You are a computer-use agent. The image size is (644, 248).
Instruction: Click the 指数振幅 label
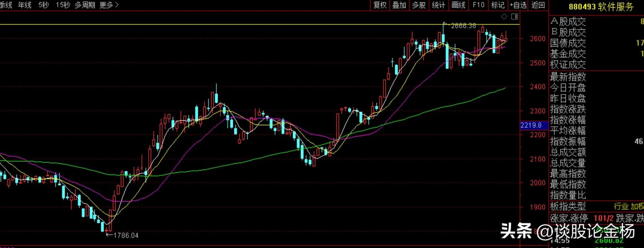click(x=568, y=141)
